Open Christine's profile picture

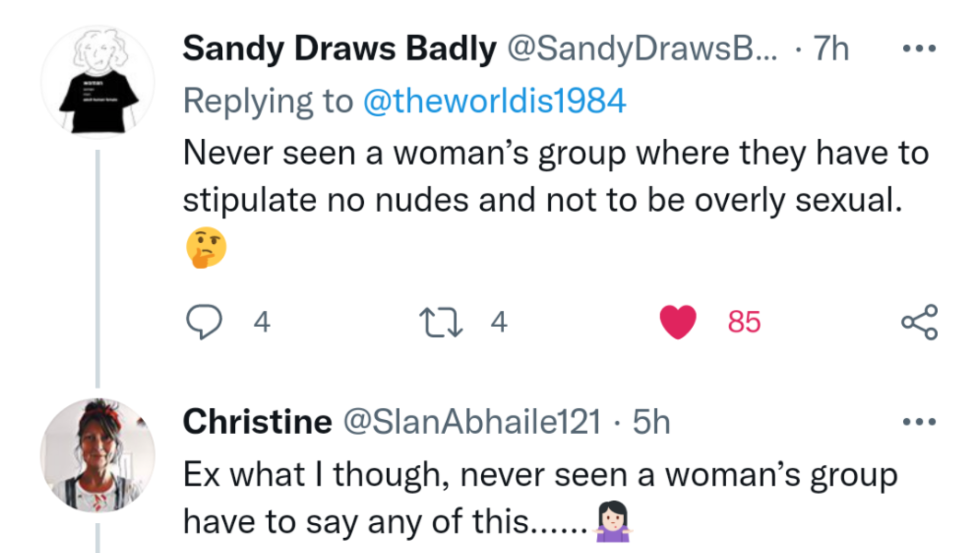[98, 455]
